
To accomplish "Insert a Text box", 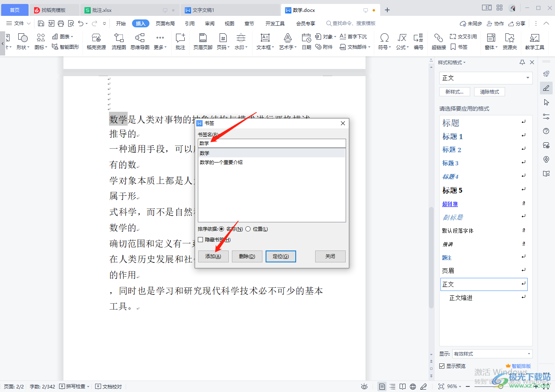I will pyautogui.click(x=265, y=41).
